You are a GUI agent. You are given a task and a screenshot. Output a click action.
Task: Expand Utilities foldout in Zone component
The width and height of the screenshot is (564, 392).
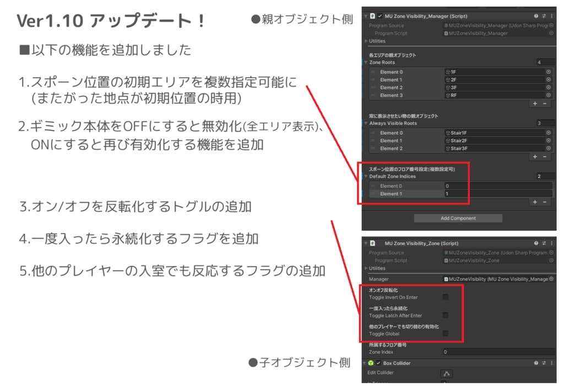366,268
